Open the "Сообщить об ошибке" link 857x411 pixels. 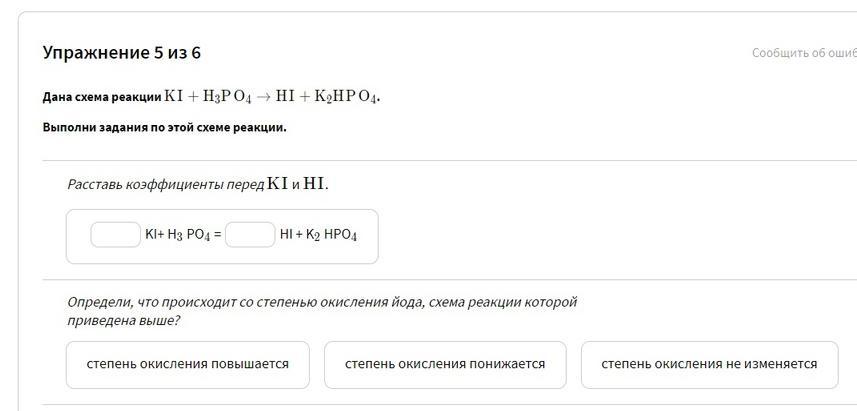[804, 53]
